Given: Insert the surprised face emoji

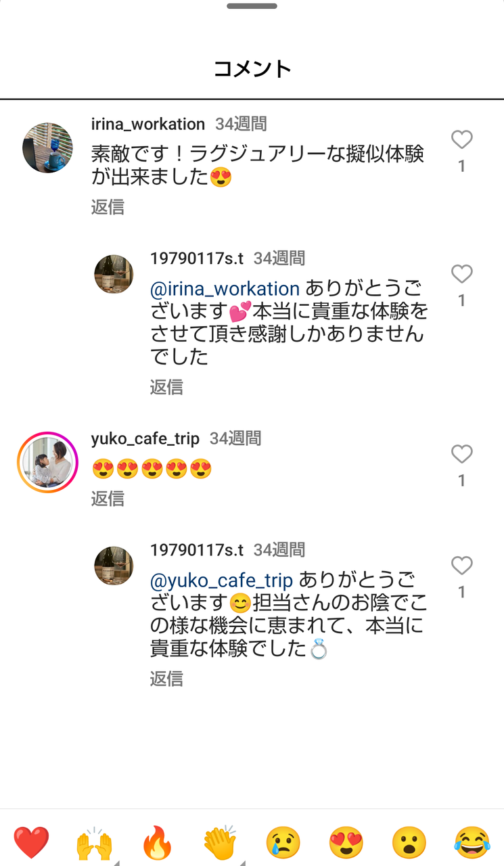Looking at the screenshot, I should click(x=409, y=843).
